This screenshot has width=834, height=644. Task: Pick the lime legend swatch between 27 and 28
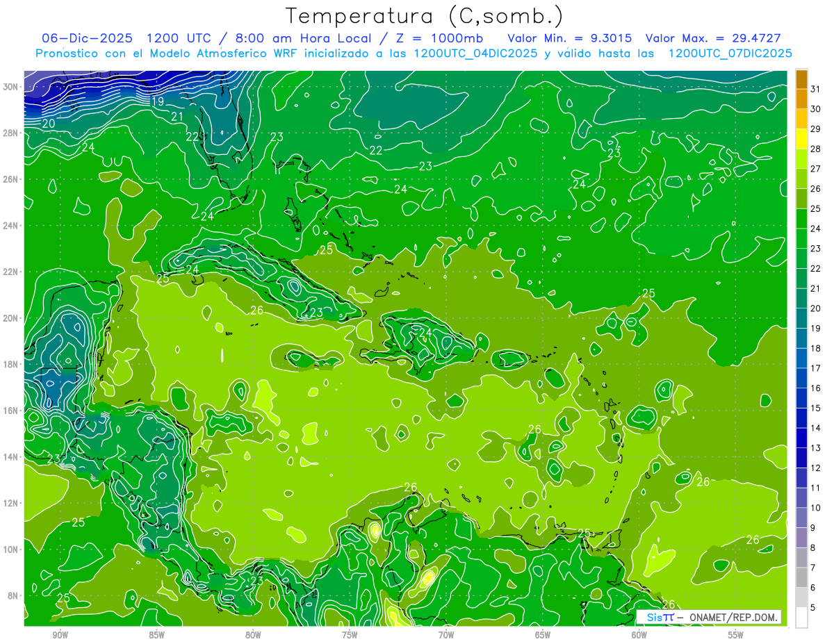pyautogui.click(x=801, y=159)
